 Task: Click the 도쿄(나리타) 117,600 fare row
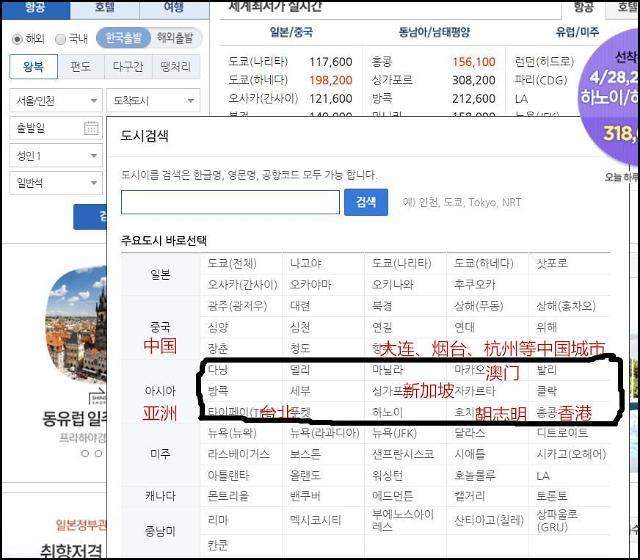[x=290, y=62]
